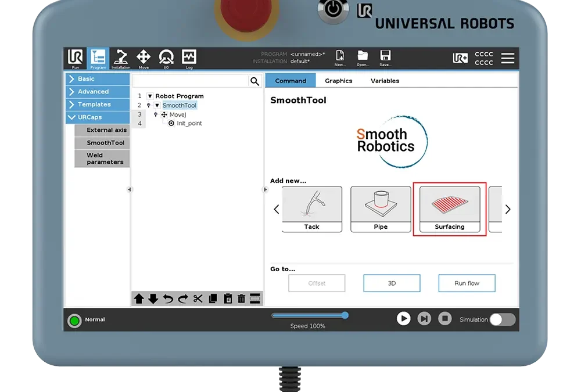Viewport: 581px width, 392px height.
Task: Show previous Add new options arrow
Action: point(277,209)
